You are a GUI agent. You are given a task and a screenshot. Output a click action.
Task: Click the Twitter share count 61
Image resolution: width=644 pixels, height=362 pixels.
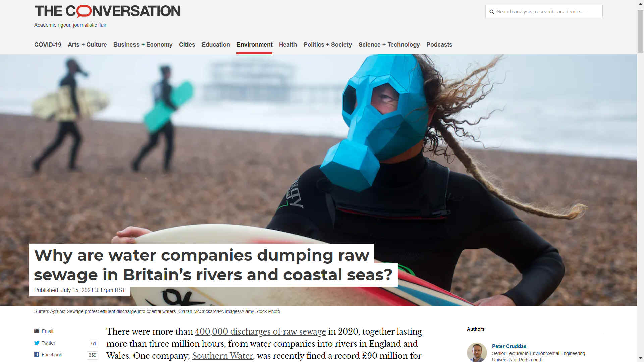click(94, 343)
